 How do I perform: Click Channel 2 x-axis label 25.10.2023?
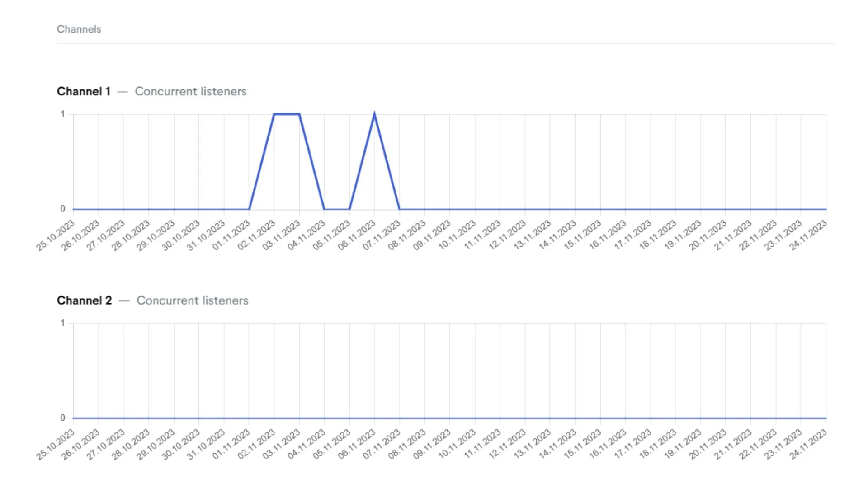point(56,444)
